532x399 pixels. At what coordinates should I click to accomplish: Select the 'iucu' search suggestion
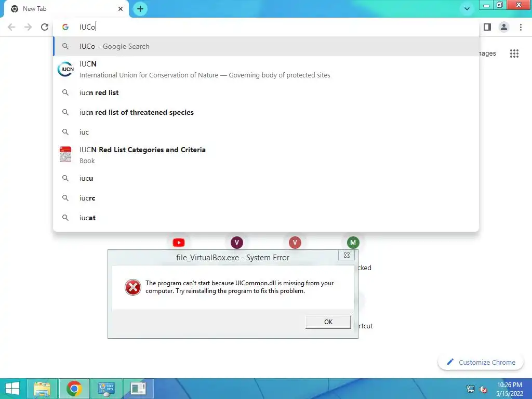click(266, 178)
